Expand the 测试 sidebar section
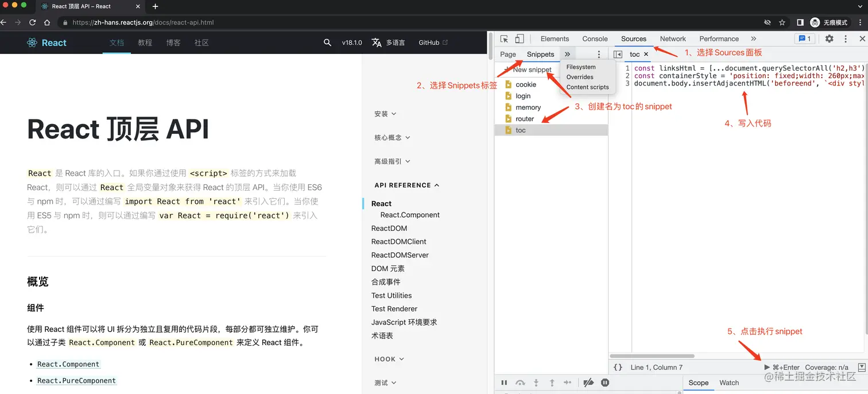This screenshot has width=868, height=394. (385, 383)
